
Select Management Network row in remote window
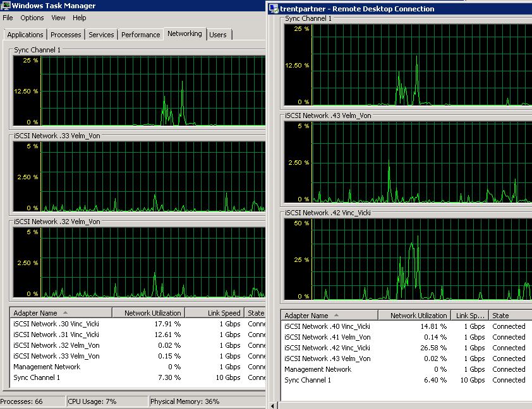[407, 369]
